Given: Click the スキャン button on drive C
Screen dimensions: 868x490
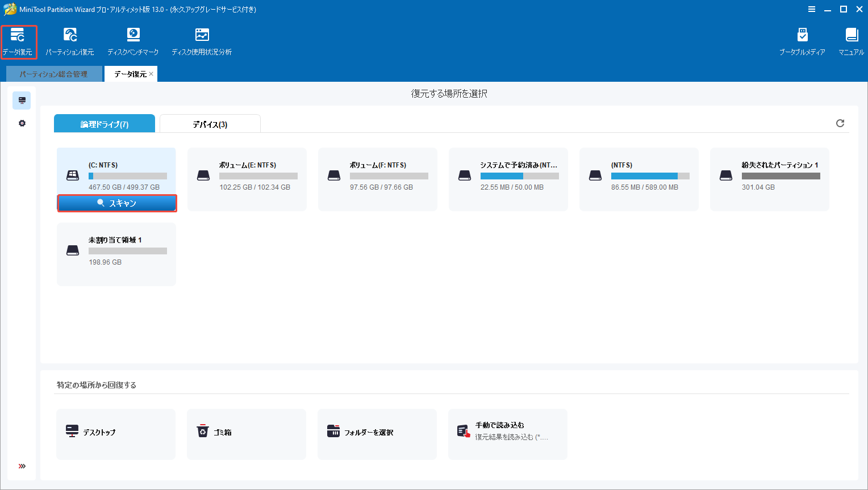Looking at the screenshot, I should 116,203.
